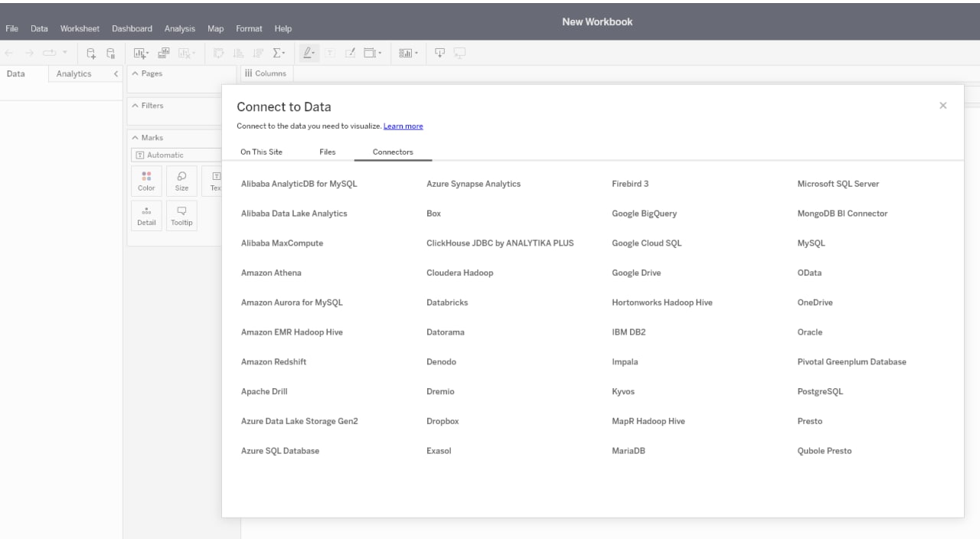This screenshot has width=980, height=539.
Task: Click the Download icon in toolbar
Action: point(439,53)
